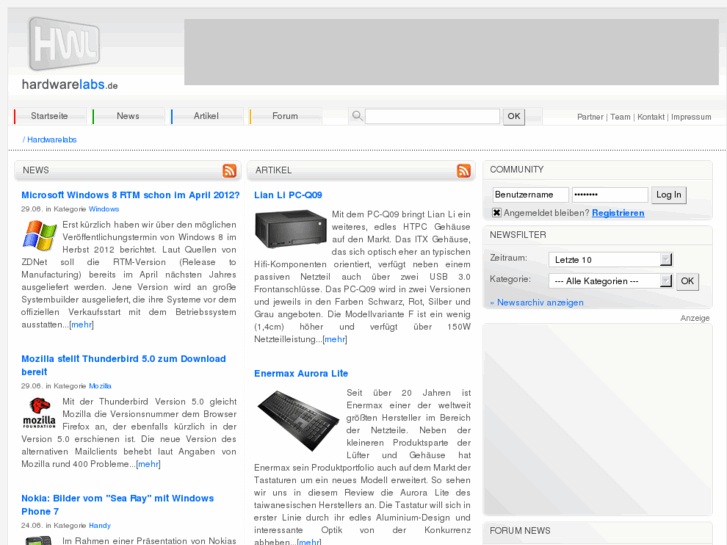The height and width of the screenshot is (545, 727).
Task: Click the Handy category link
Action: [100, 526]
